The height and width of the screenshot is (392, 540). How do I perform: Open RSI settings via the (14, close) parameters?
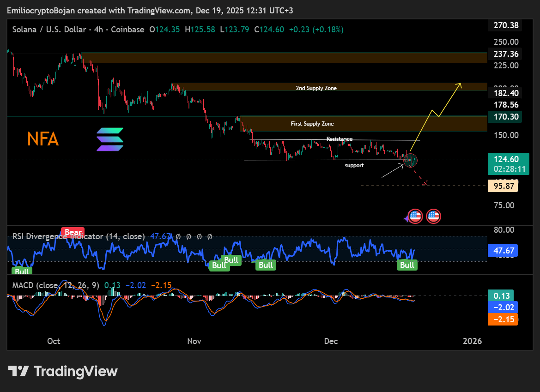tap(125, 236)
